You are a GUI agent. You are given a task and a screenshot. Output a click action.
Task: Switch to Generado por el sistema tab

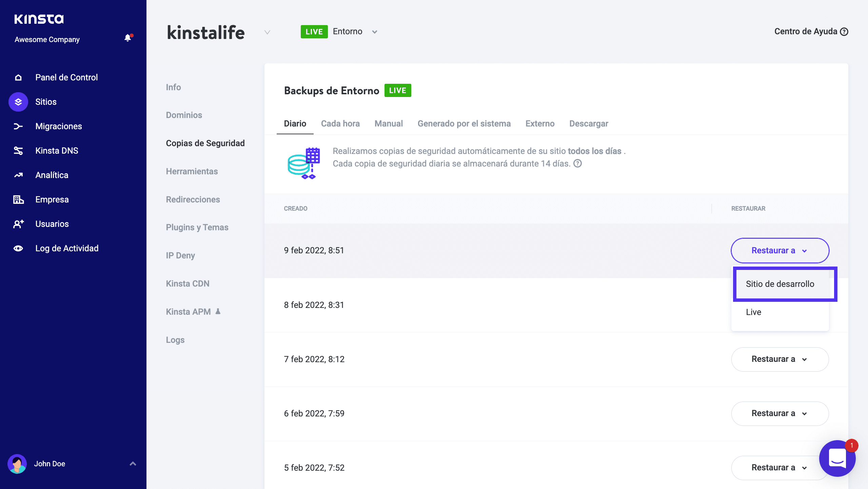click(464, 123)
